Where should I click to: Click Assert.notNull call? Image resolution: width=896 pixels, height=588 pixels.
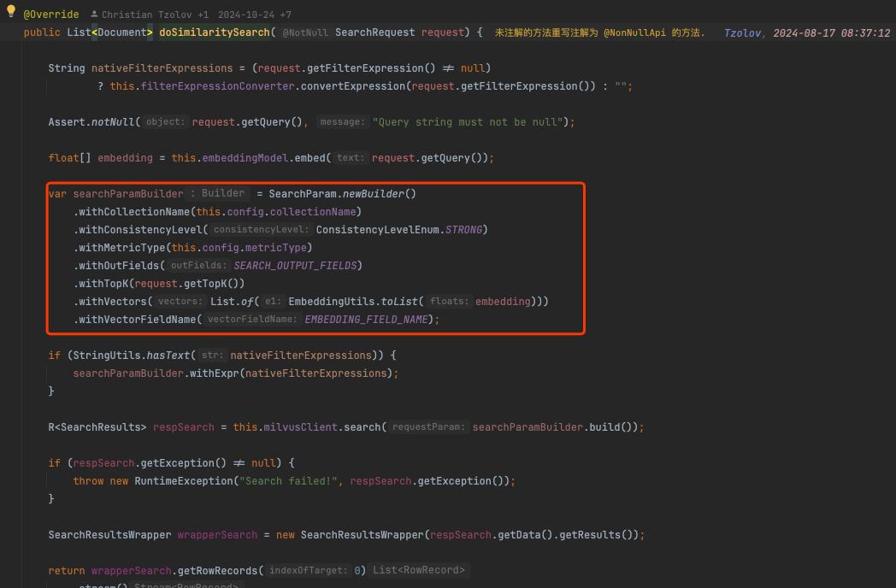coord(91,121)
